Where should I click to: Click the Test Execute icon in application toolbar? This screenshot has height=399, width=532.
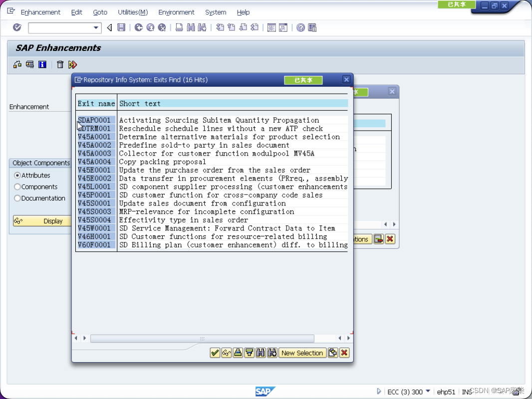click(x=72, y=64)
